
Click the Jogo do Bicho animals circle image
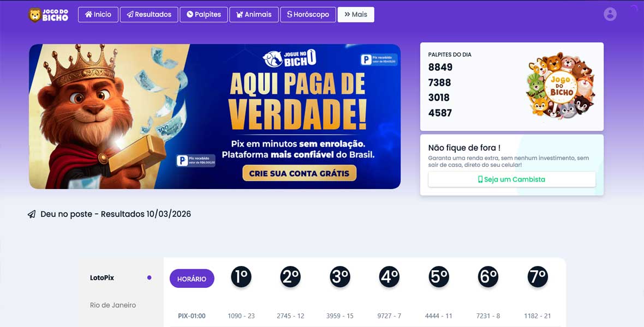(x=560, y=86)
